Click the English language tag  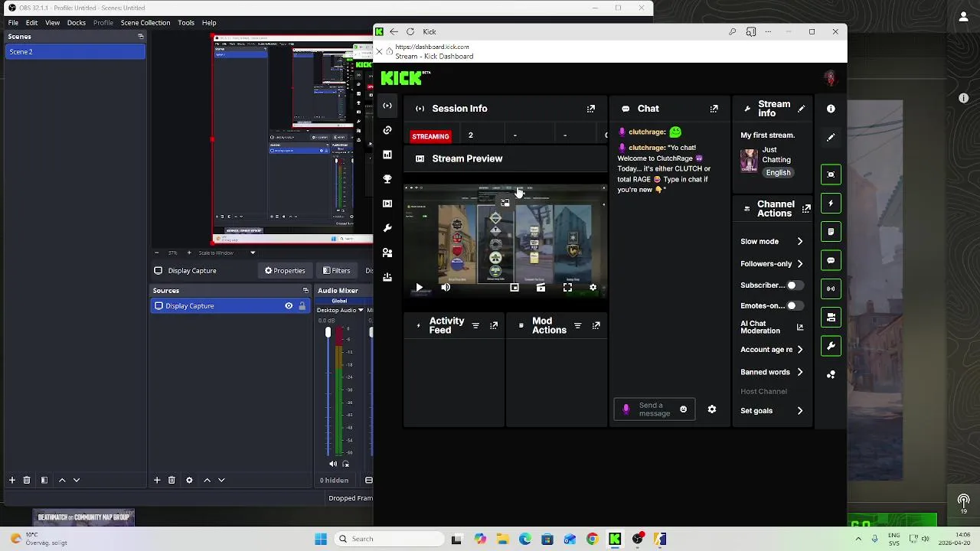tap(778, 173)
